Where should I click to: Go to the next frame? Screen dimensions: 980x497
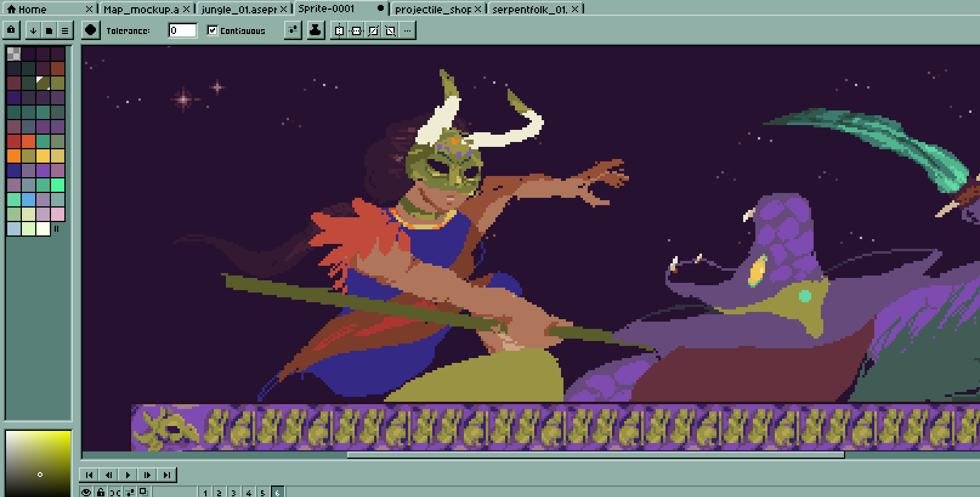pos(148,475)
